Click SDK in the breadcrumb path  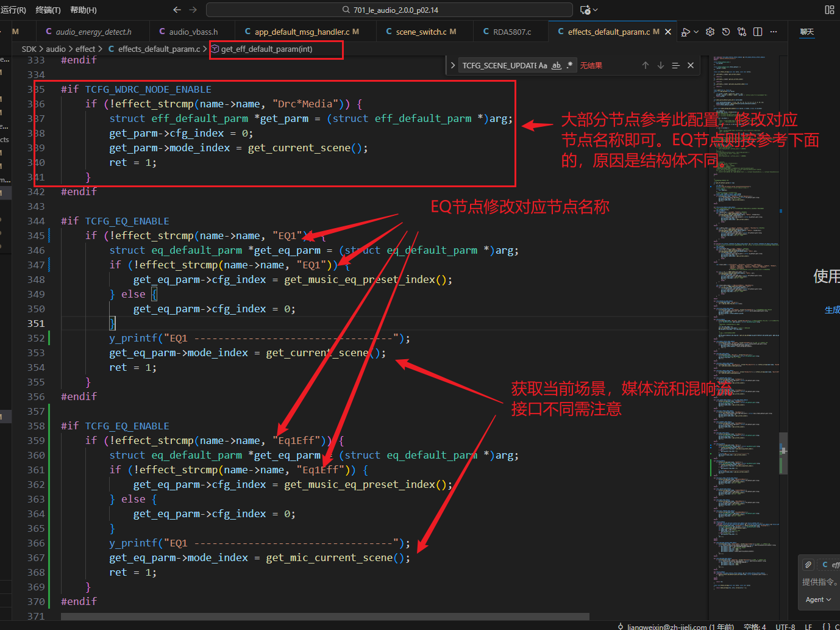(x=29, y=49)
